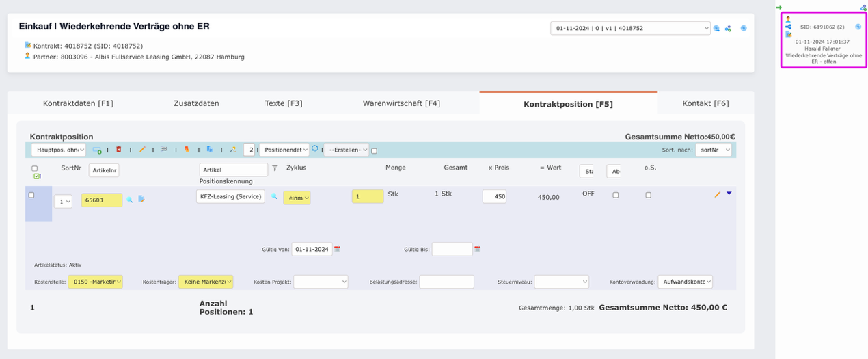Open Kostenstelle 0150 -Marketing dropdown
The image size is (868, 359).
(96, 282)
